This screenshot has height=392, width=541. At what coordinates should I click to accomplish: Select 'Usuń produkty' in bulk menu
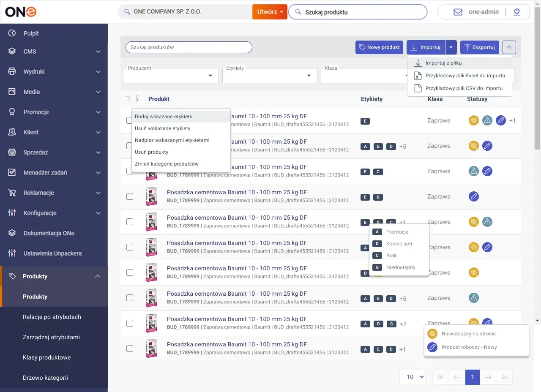click(x=181, y=152)
